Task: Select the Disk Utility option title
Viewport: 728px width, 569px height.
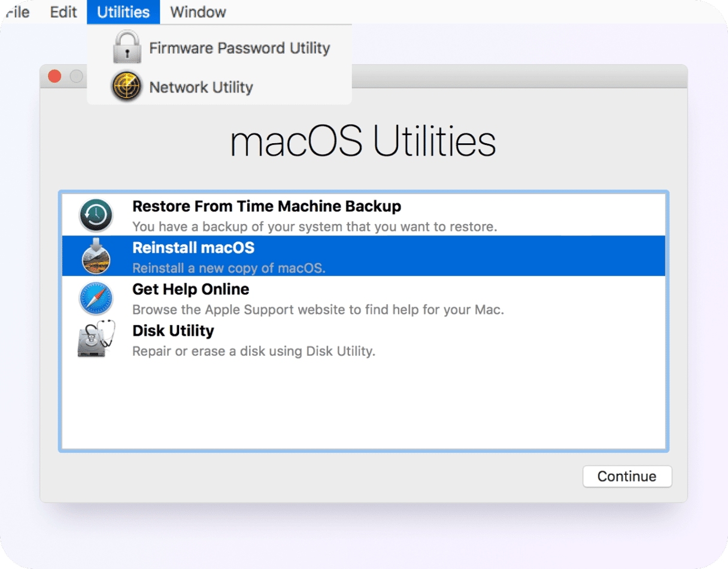Action: click(173, 331)
